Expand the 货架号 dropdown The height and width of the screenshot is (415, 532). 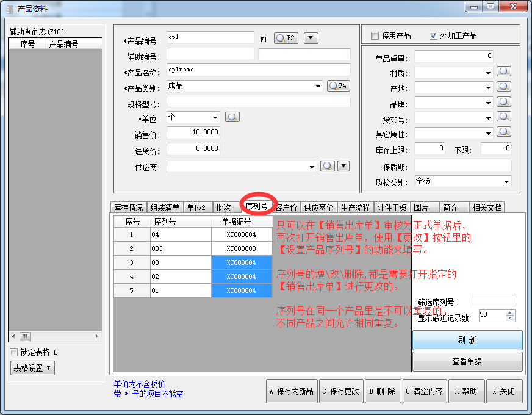pos(488,118)
